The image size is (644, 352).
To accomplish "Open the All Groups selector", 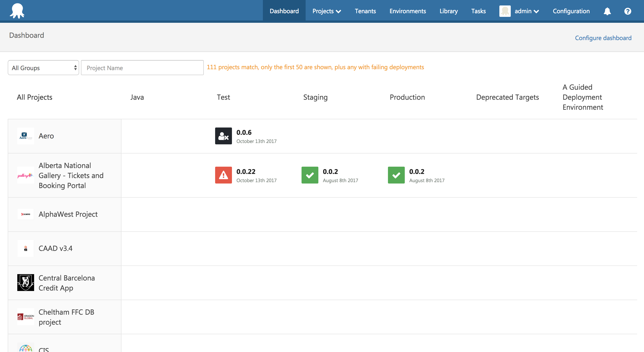I will click(43, 68).
